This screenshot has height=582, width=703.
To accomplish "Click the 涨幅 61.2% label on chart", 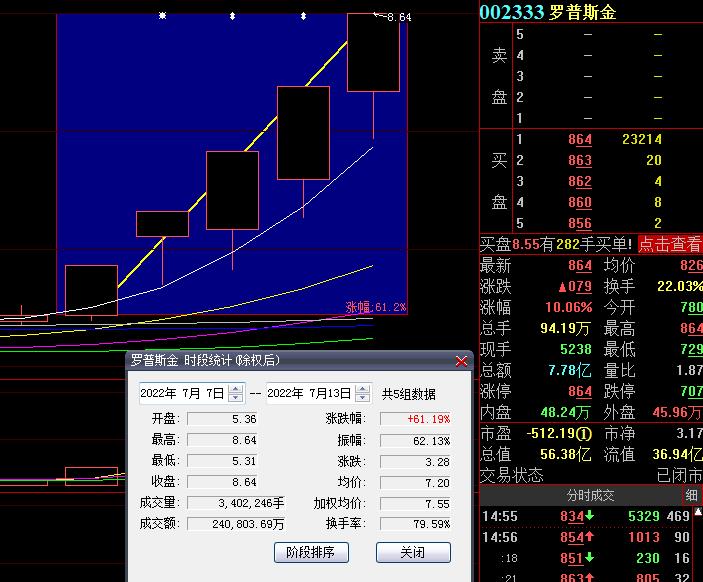I will pos(376,307).
